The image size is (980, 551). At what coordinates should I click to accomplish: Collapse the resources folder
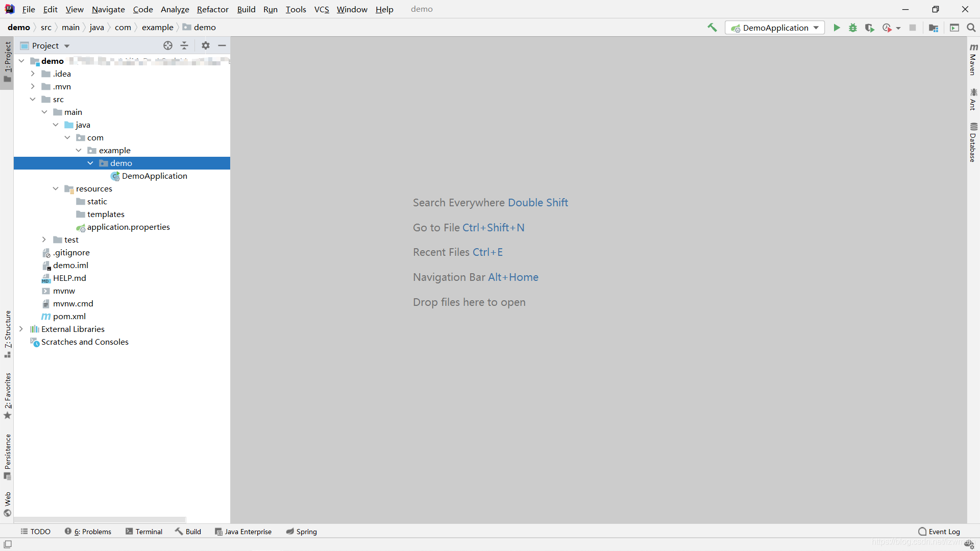pyautogui.click(x=56, y=188)
